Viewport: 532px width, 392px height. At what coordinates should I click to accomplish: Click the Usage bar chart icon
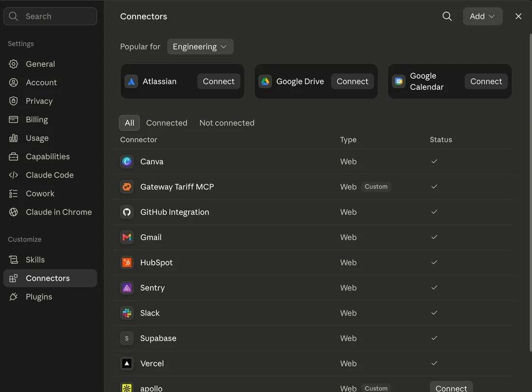click(x=13, y=138)
